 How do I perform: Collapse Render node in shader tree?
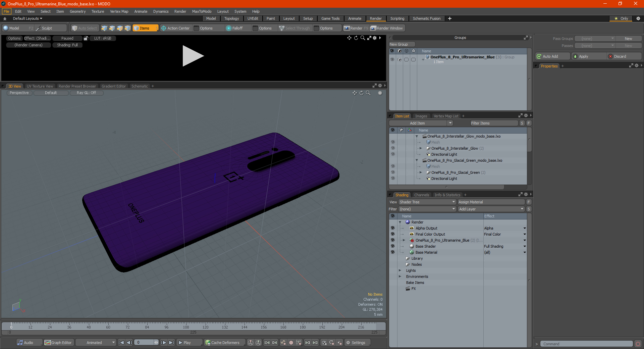[x=400, y=222]
